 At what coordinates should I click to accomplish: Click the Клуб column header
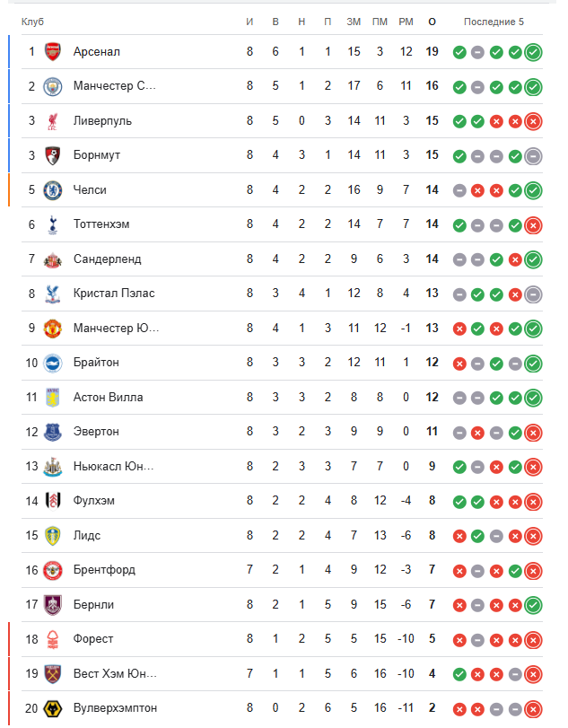coord(32,22)
